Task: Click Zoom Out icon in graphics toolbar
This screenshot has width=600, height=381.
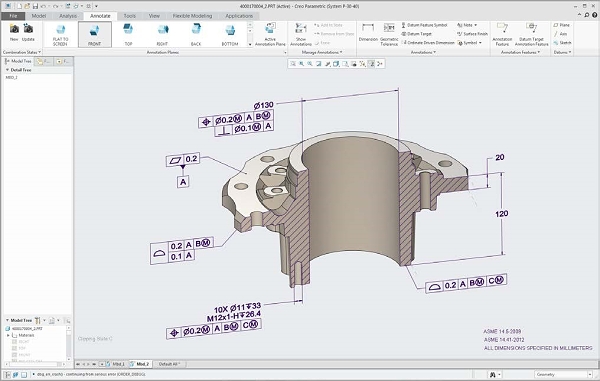Action: click(310, 64)
